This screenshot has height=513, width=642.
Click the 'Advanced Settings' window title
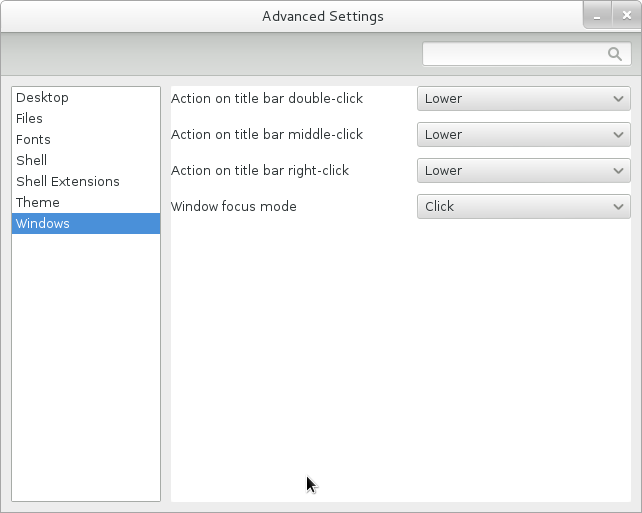tap(323, 16)
